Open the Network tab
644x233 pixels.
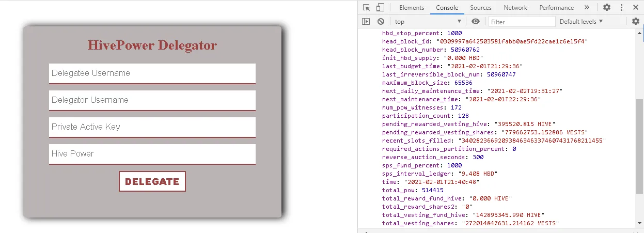click(x=515, y=7)
